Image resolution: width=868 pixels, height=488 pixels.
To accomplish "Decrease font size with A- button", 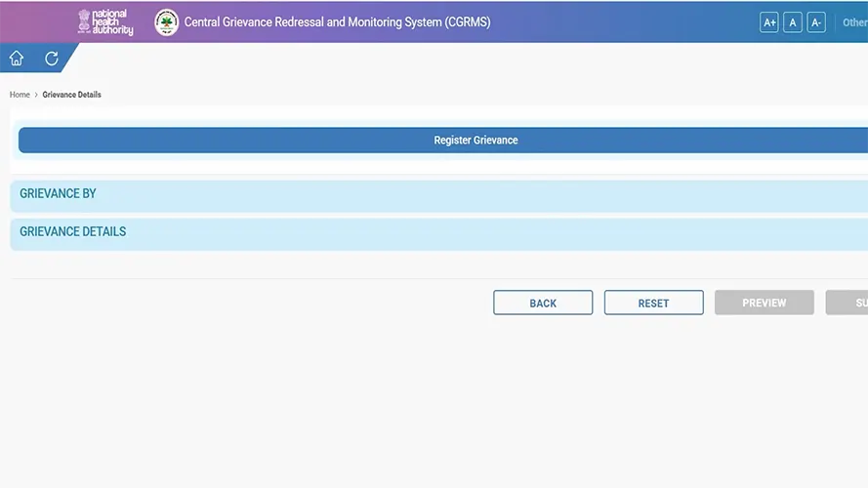I will [816, 22].
